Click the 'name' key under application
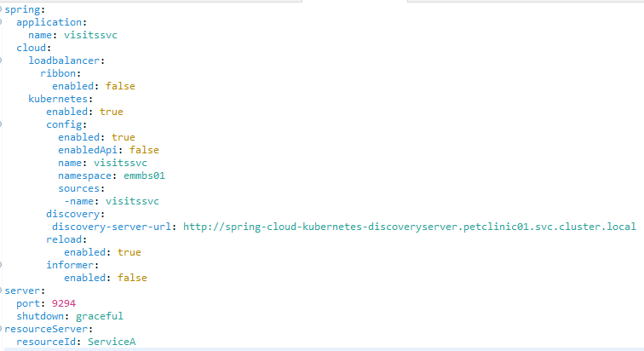This screenshot has height=351, width=644. (40, 35)
